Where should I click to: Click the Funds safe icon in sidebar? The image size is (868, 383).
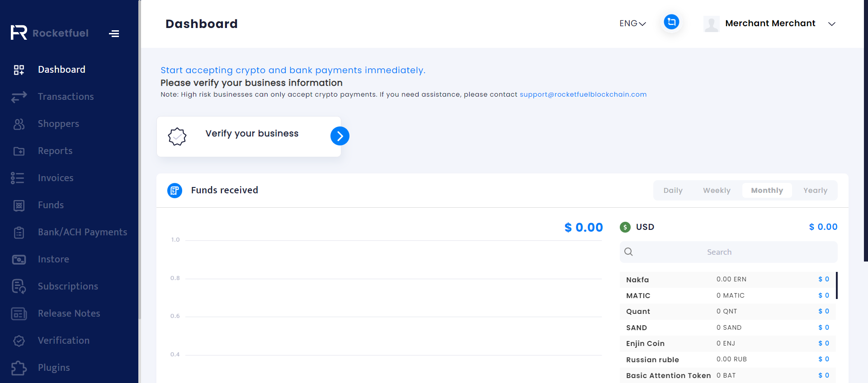(19, 206)
